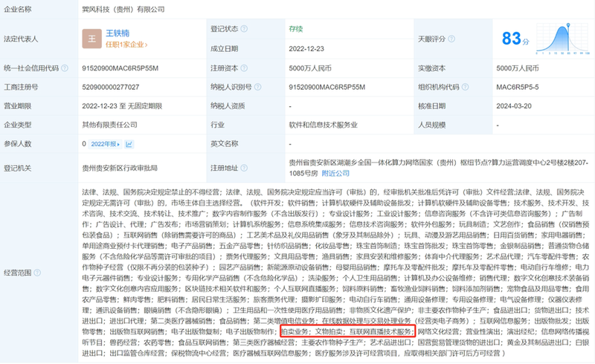Click approval date 2024-03-20

coord(514,106)
